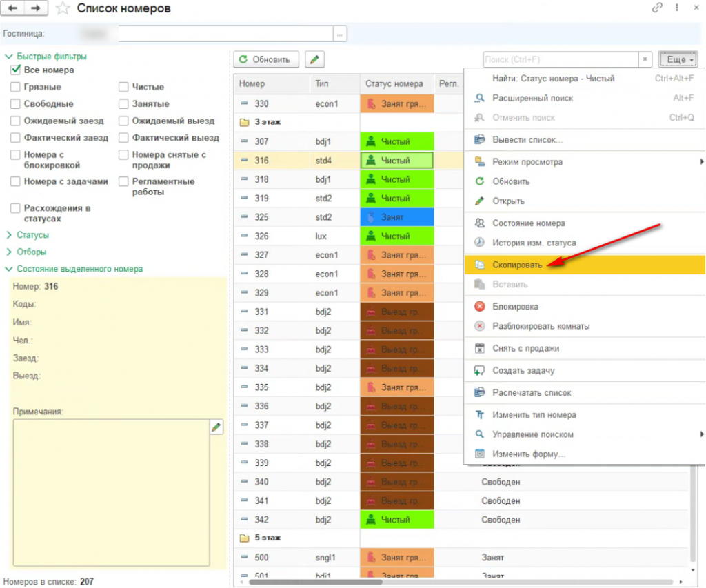Click the ellipsis button next to Гостиница field
706x588 pixels.
339,34
